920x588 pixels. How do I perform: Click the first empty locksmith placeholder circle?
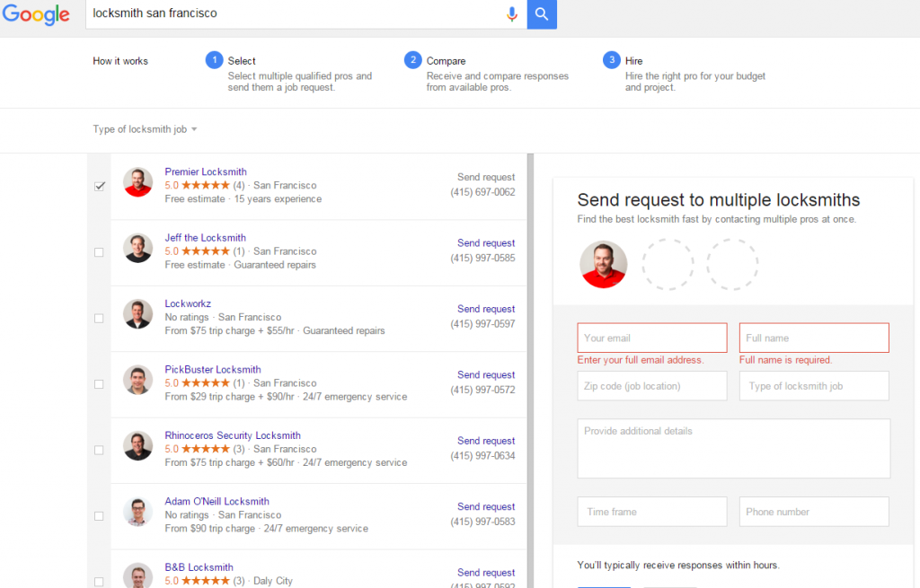[668, 264]
